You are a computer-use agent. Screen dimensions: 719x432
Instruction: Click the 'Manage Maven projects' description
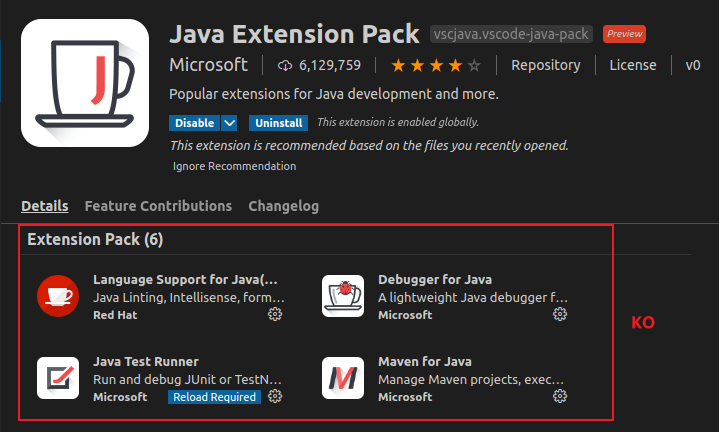point(471,380)
